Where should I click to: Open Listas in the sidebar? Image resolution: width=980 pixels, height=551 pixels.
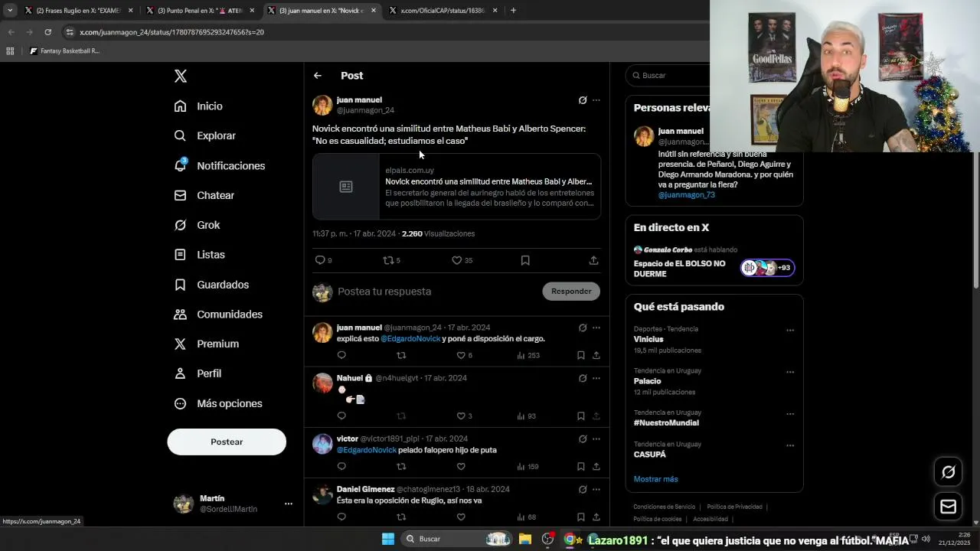click(x=199, y=255)
